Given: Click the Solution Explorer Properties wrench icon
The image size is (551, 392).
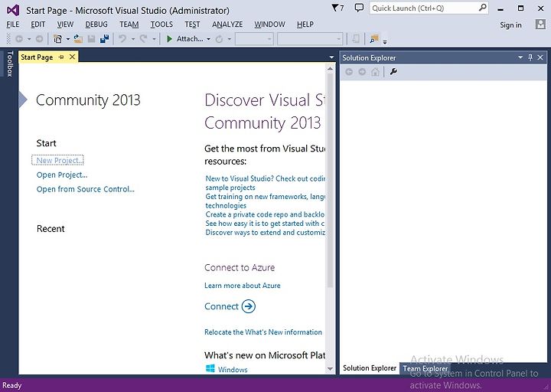Looking at the screenshot, I should pyautogui.click(x=393, y=72).
